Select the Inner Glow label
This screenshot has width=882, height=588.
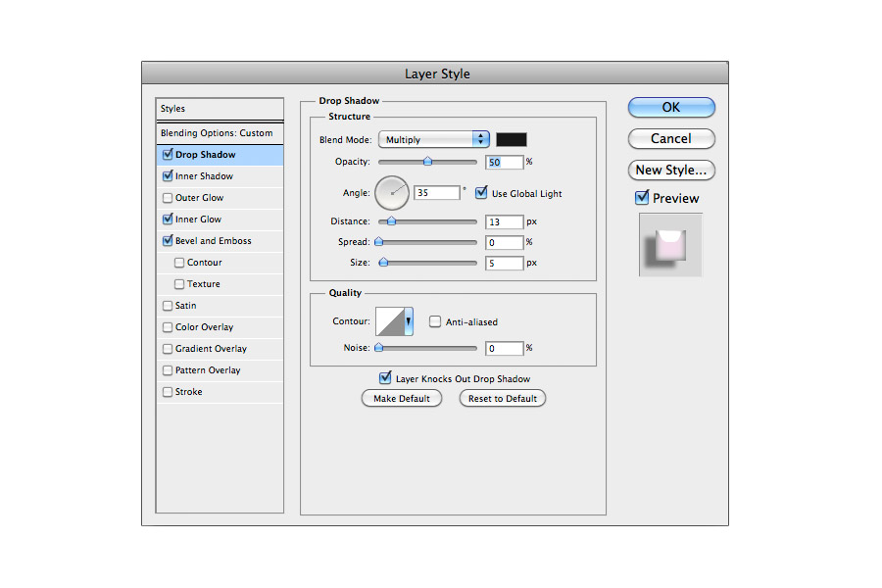point(198,219)
